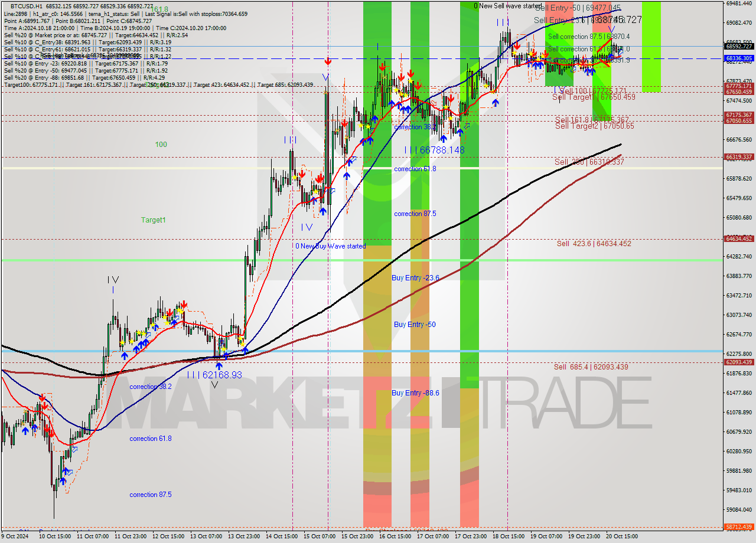Click the 67050.655 axis price tag
Image resolution: width=756 pixels, height=543 pixels.
point(739,121)
